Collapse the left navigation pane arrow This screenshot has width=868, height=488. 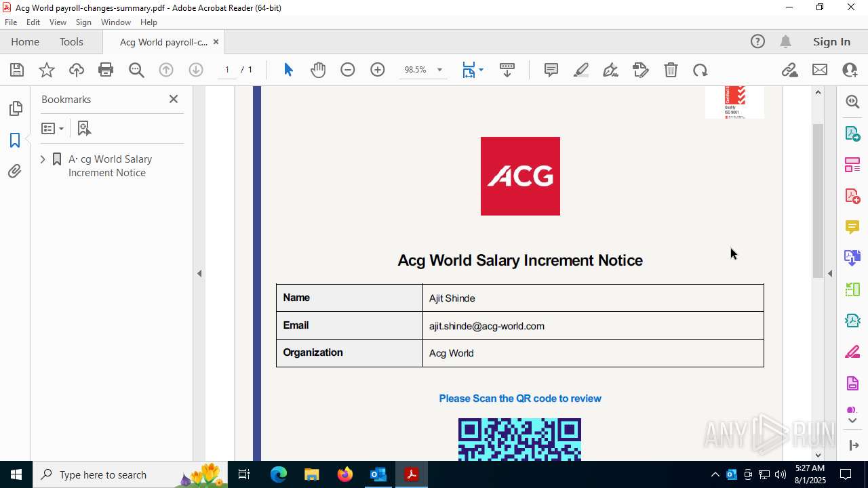tap(199, 274)
